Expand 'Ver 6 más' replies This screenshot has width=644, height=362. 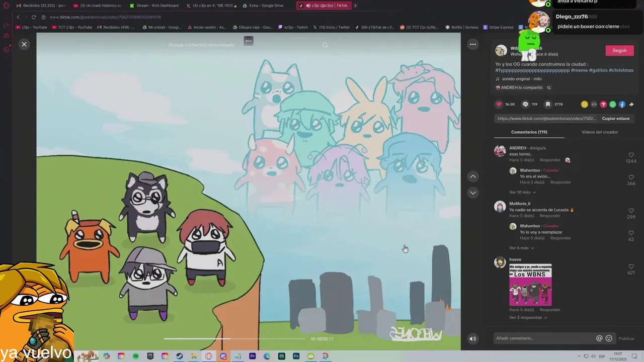pos(521,248)
